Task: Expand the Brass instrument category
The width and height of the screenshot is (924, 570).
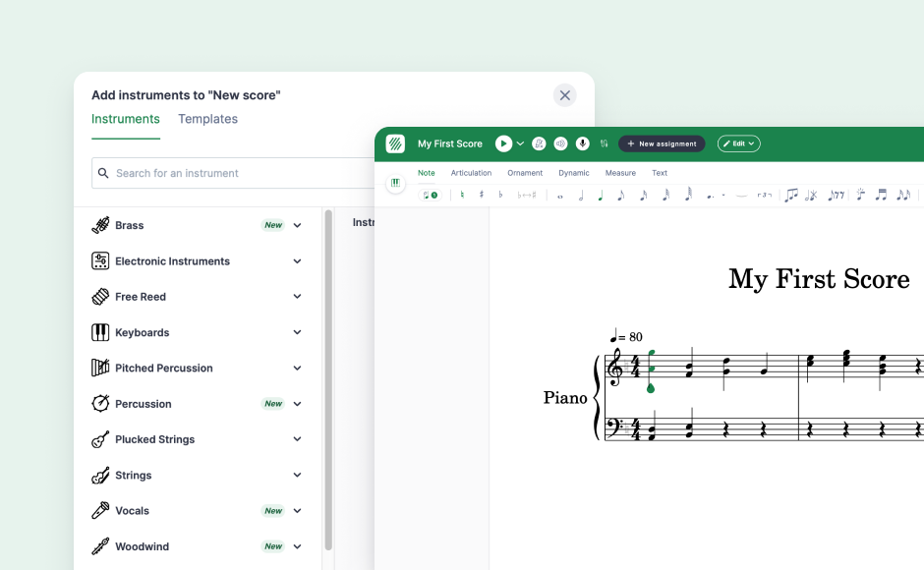Action: click(x=297, y=225)
